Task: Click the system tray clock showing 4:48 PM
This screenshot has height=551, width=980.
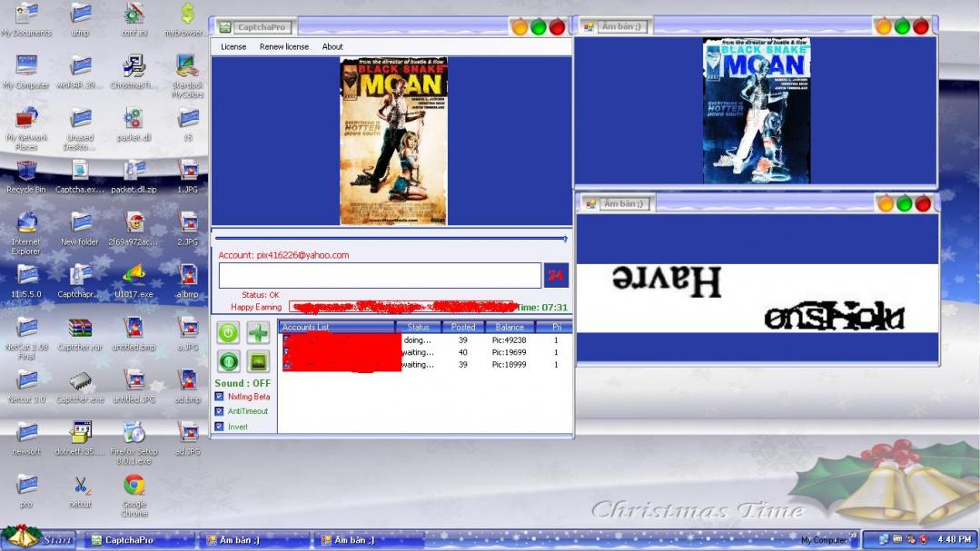Action: 954,540
